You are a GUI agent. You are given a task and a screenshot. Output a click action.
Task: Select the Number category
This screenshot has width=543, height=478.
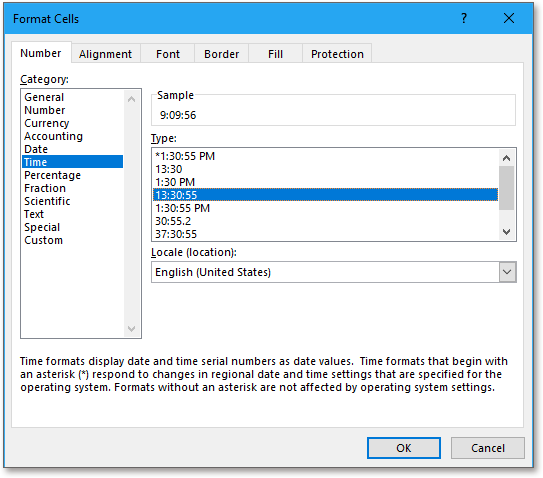[72, 110]
